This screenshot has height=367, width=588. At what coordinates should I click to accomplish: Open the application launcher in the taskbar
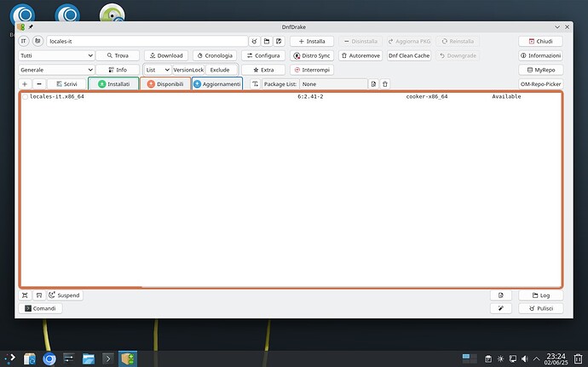[10, 358]
